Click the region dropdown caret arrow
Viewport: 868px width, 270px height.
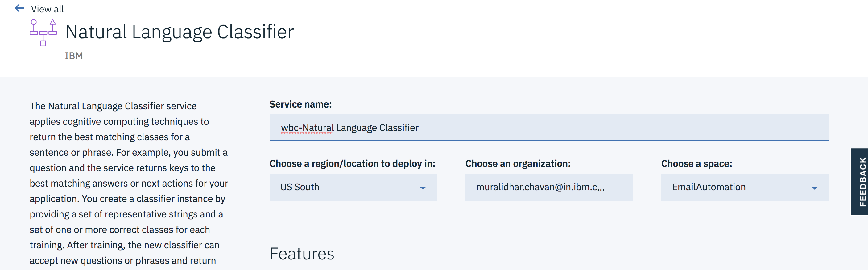click(x=423, y=188)
